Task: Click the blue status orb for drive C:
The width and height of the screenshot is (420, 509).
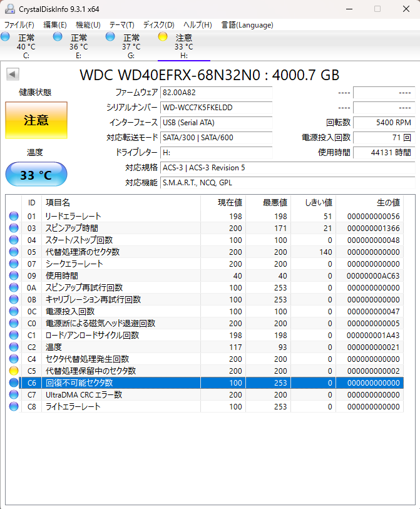Action: [x=5, y=37]
